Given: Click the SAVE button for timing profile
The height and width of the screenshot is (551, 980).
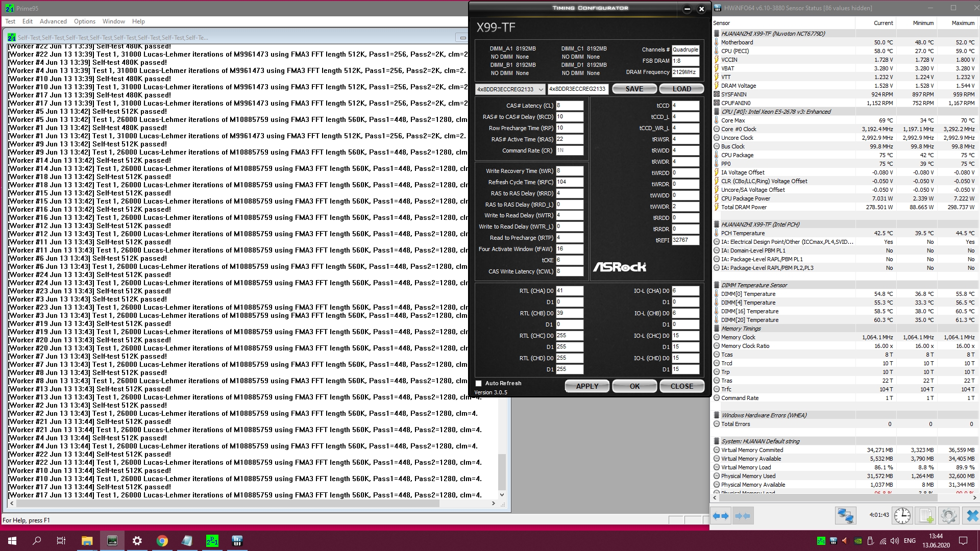Looking at the screenshot, I should (x=634, y=89).
